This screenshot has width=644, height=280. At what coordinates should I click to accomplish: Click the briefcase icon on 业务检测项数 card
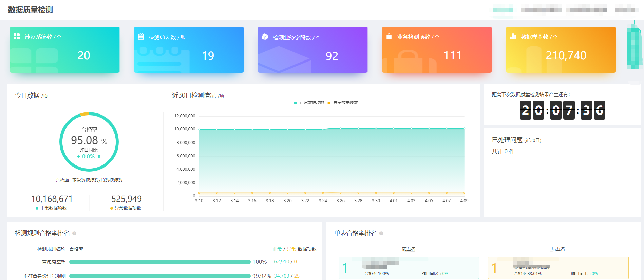pyautogui.click(x=389, y=37)
